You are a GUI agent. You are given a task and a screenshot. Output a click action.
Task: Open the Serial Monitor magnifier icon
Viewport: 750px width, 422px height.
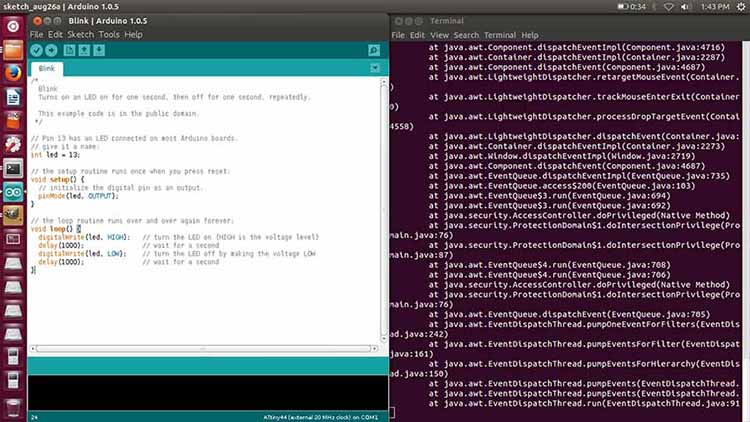click(x=374, y=50)
